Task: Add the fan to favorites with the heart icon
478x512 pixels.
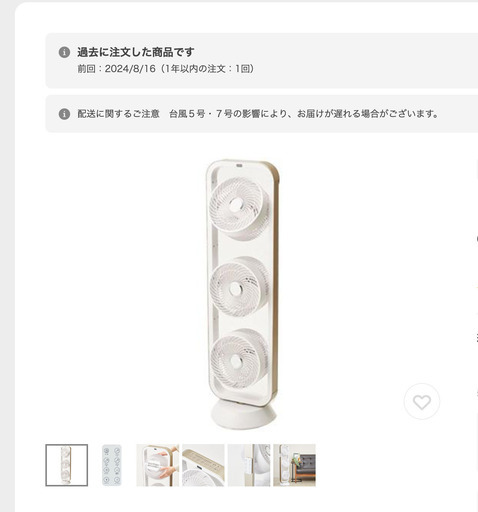Action: pyautogui.click(x=422, y=402)
